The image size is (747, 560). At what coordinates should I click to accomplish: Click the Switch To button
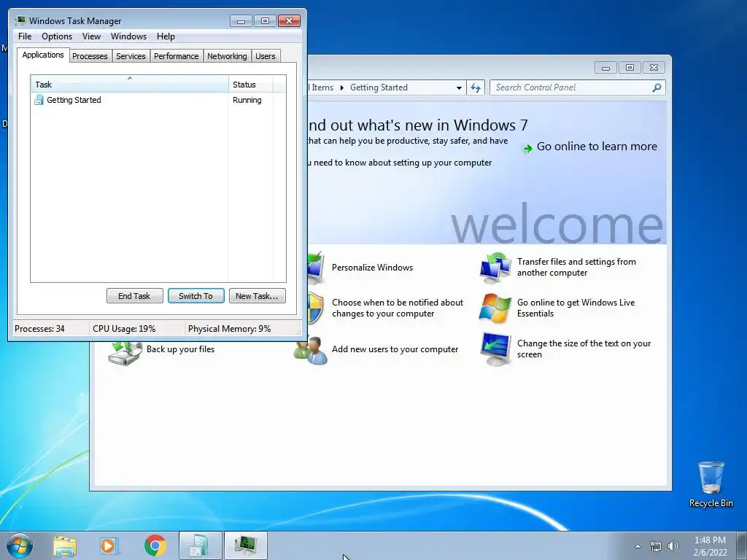click(196, 296)
